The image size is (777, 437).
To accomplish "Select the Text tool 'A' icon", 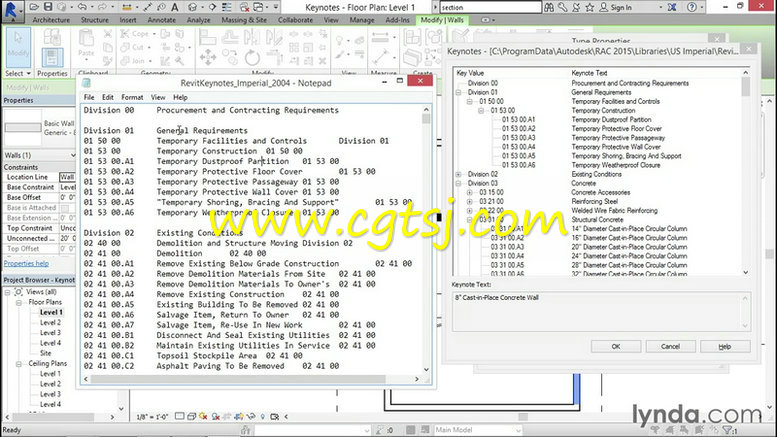I will 175,7.
